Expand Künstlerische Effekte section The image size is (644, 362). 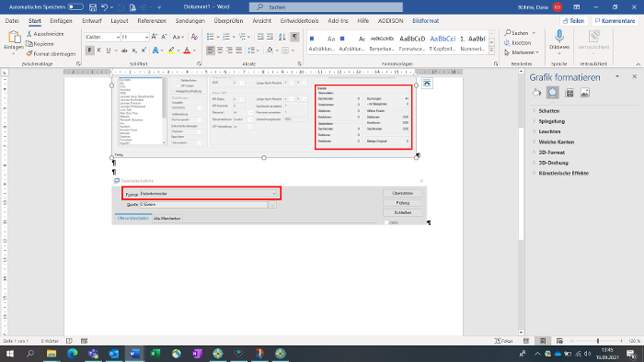pos(563,174)
